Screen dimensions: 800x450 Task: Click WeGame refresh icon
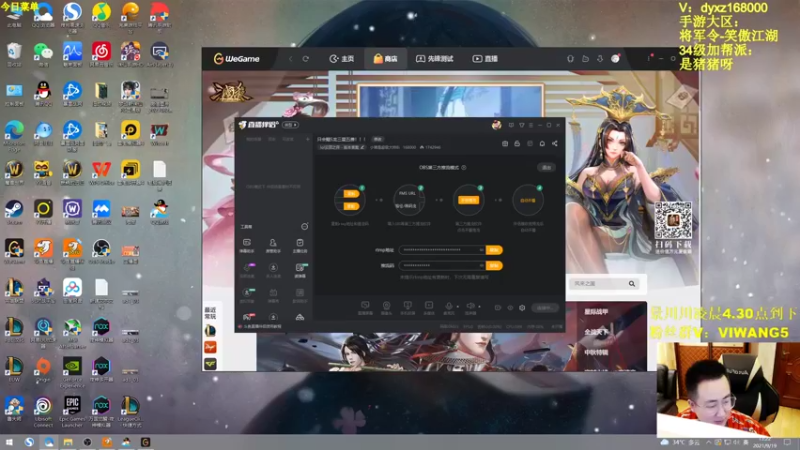tap(306, 59)
